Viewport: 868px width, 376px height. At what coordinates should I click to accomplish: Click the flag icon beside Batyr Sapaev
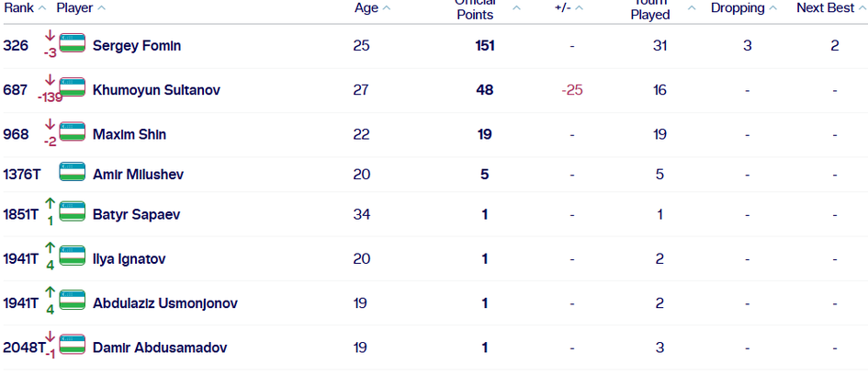point(73,212)
